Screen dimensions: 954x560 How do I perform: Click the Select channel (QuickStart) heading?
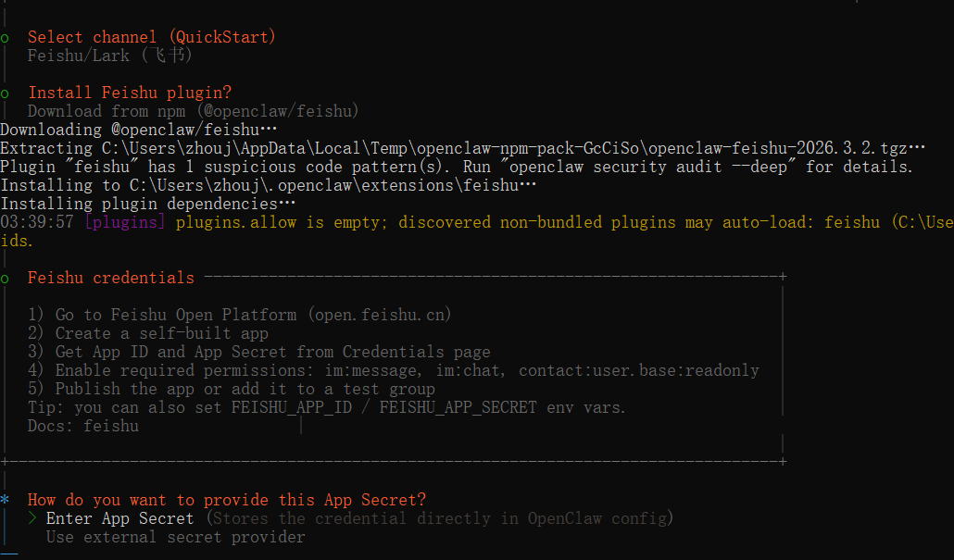click(x=152, y=37)
